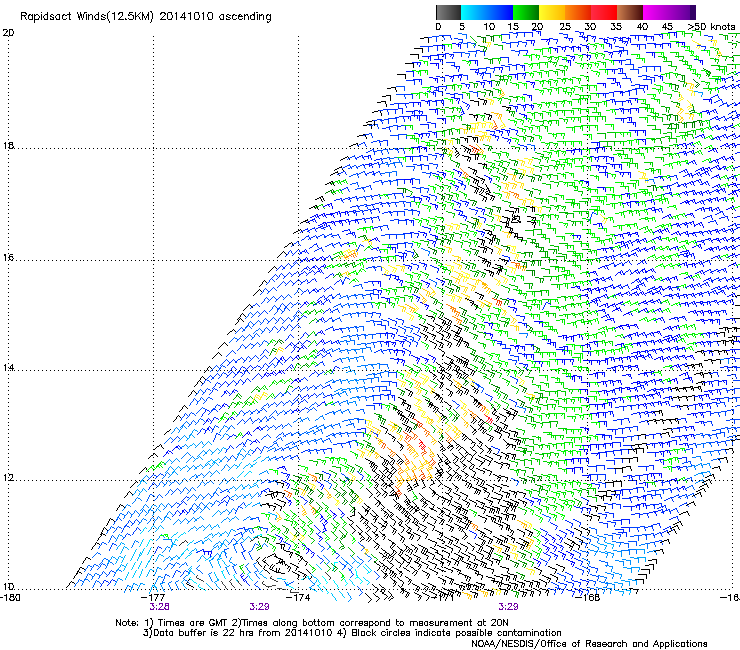Click the longitude label '-174'
Image resolution: width=740 pixels, height=650 pixels.
(299, 598)
